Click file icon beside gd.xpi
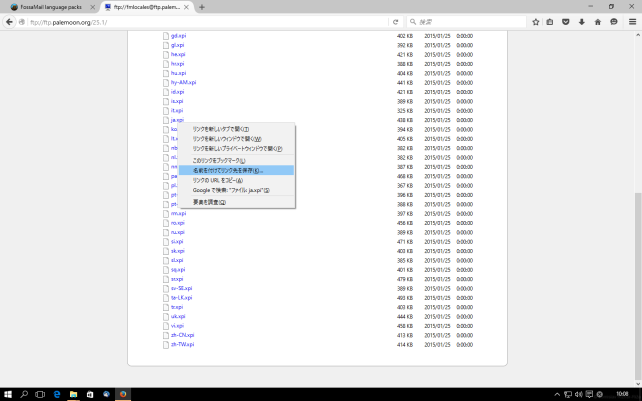Image resolution: width=642 pixels, height=401 pixels. tap(166, 36)
